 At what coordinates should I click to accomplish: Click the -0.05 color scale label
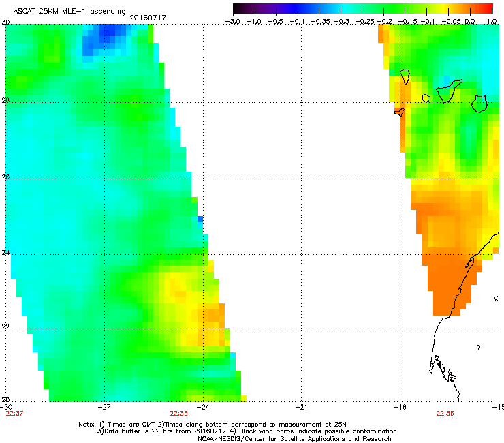click(452, 22)
